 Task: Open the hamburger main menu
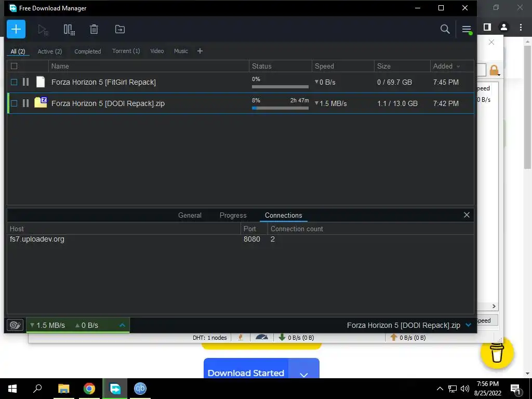[x=467, y=30]
